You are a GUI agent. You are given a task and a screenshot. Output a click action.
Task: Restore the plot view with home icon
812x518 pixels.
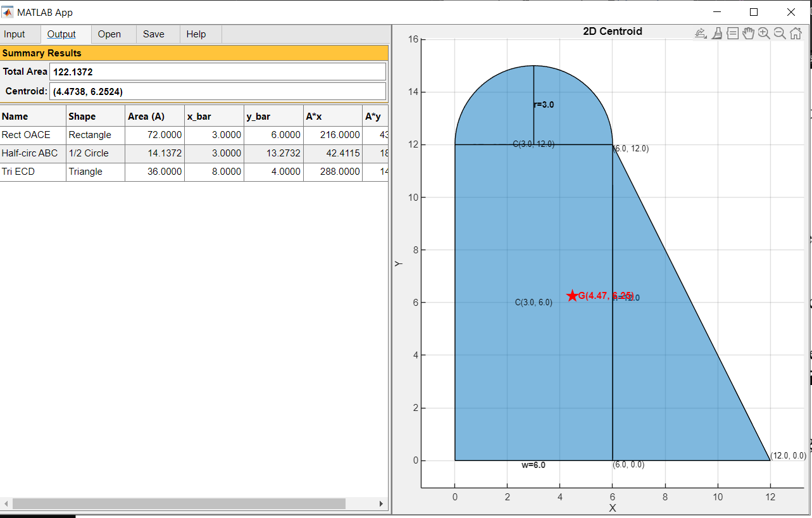click(x=796, y=34)
